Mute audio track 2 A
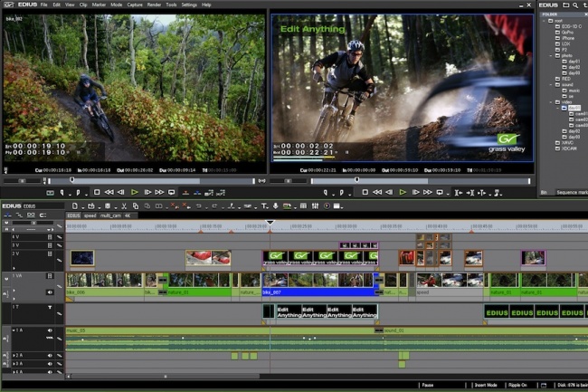588x392 pixels. click(50, 355)
